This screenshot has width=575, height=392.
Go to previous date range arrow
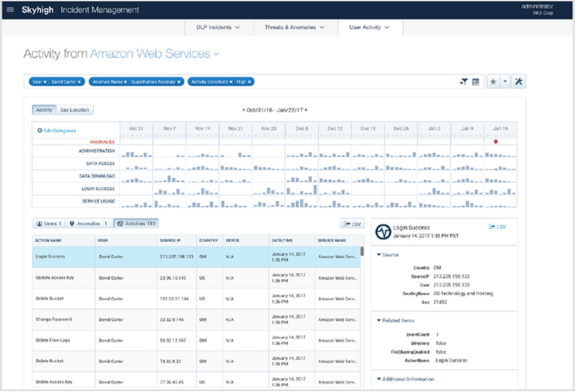coord(243,110)
